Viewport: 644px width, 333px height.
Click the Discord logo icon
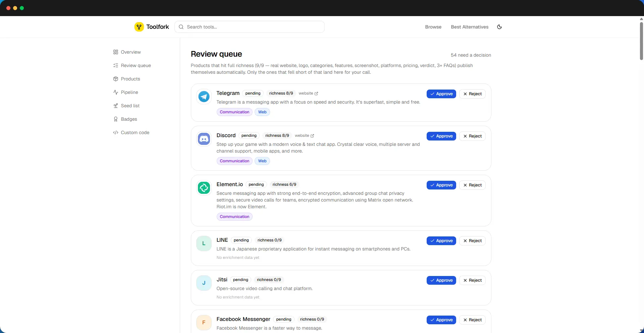[204, 139]
